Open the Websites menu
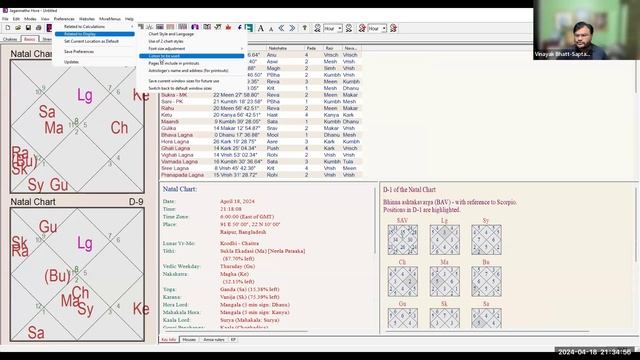 (x=87, y=19)
